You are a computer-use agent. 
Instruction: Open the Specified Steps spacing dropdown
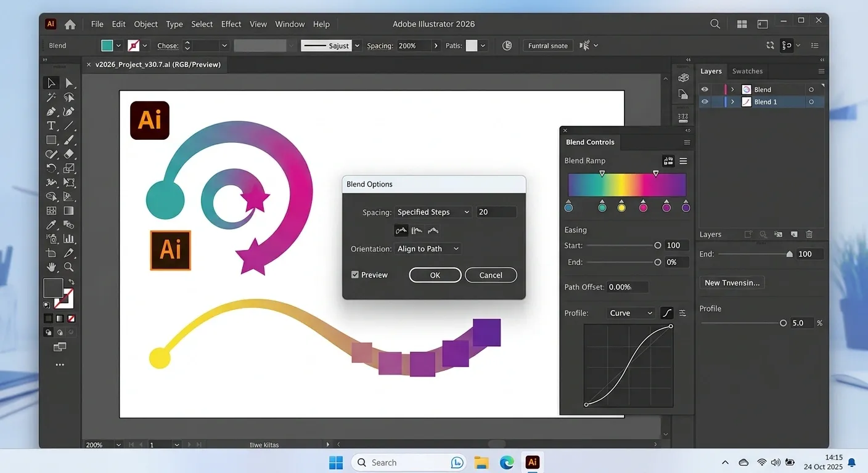(x=433, y=212)
